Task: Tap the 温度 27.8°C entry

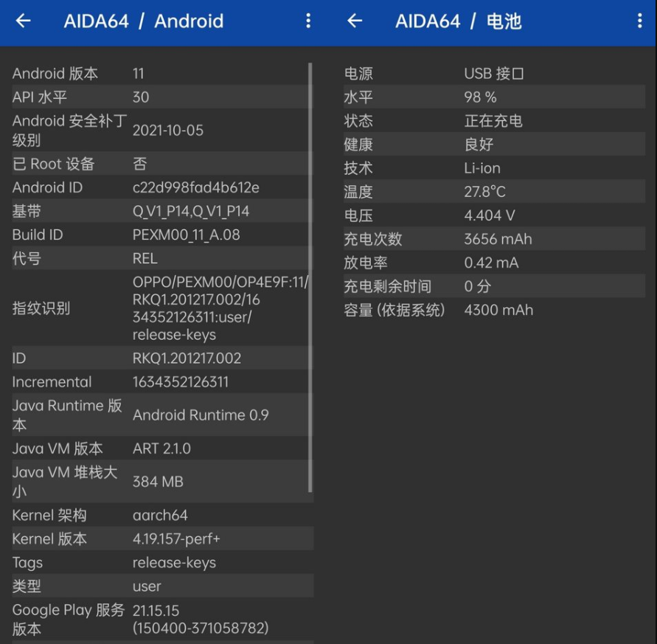Action: [479, 191]
